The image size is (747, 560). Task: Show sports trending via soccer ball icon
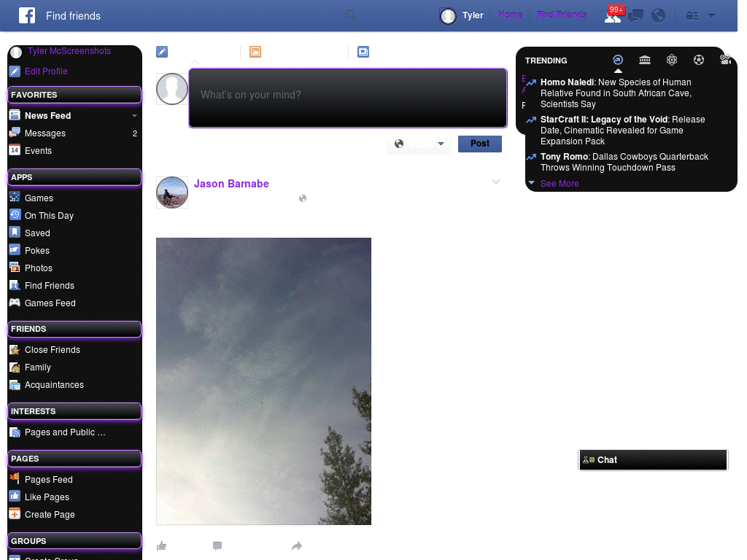pyautogui.click(x=698, y=60)
